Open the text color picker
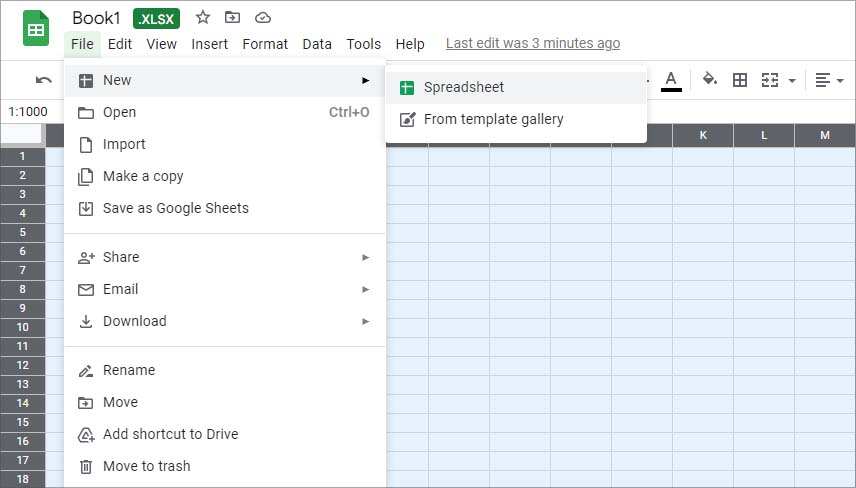 coord(671,80)
